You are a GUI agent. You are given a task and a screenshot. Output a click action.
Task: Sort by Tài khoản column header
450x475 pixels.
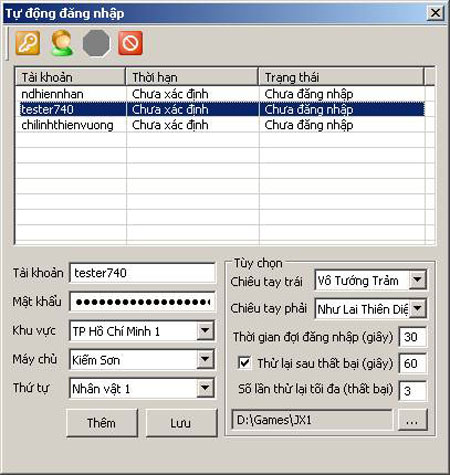click(x=70, y=77)
